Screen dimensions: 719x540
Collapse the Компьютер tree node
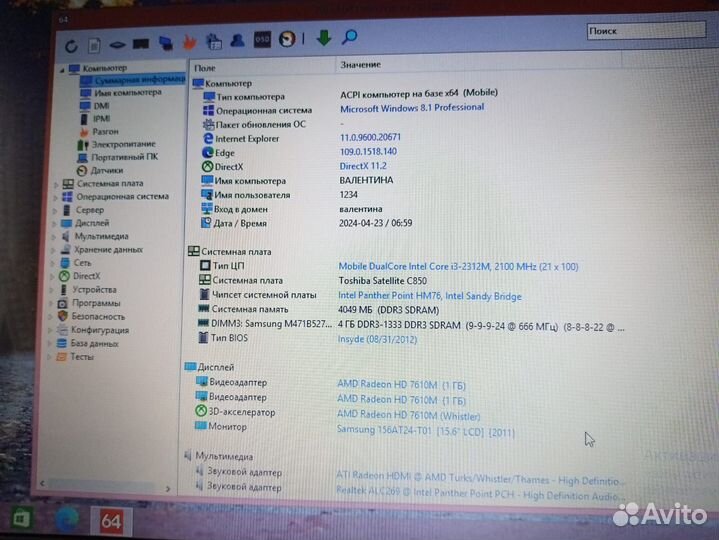coord(62,70)
